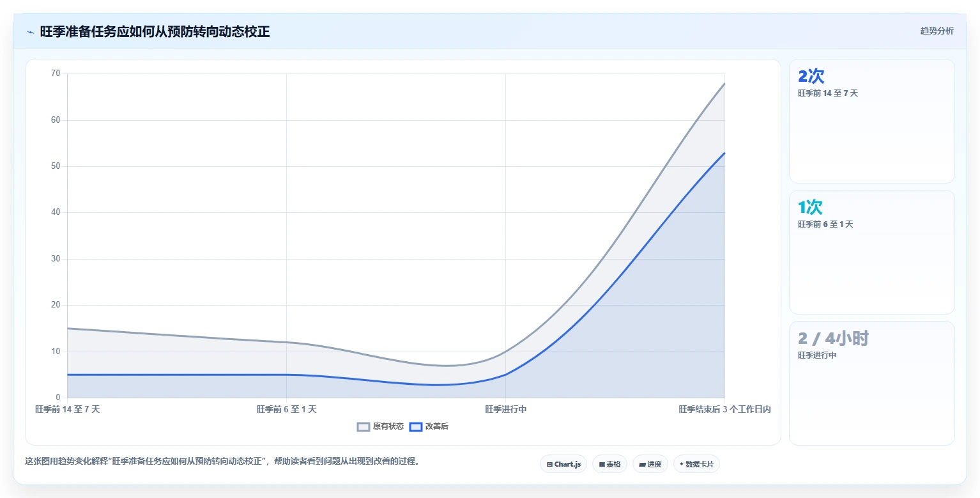This screenshot has height=498, width=980.
Task: Click the trend icon beside the title
Action: point(30,32)
